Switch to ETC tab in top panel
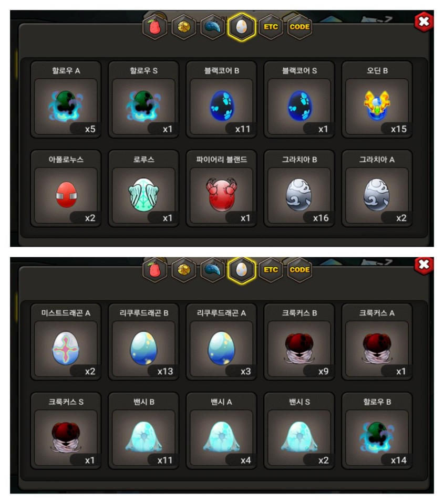The image size is (444, 504). click(271, 27)
